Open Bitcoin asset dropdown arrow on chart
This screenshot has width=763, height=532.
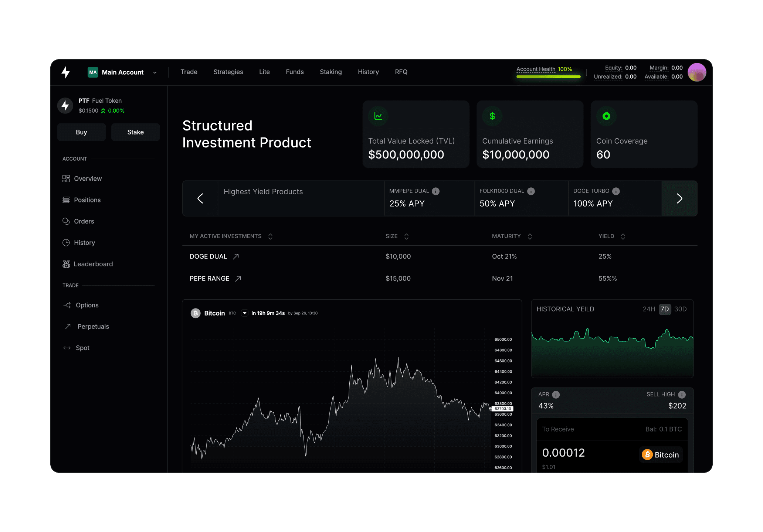tap(244, 313)
